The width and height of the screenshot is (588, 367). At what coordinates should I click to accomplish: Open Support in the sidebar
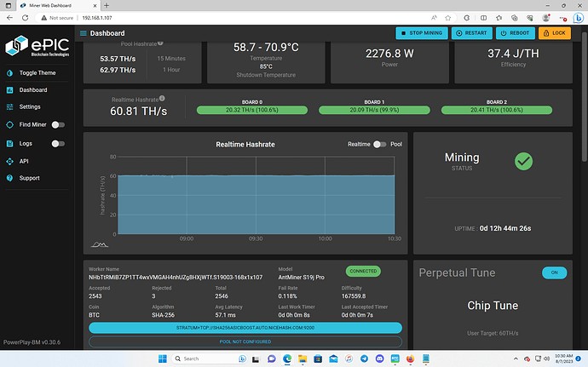30,178
